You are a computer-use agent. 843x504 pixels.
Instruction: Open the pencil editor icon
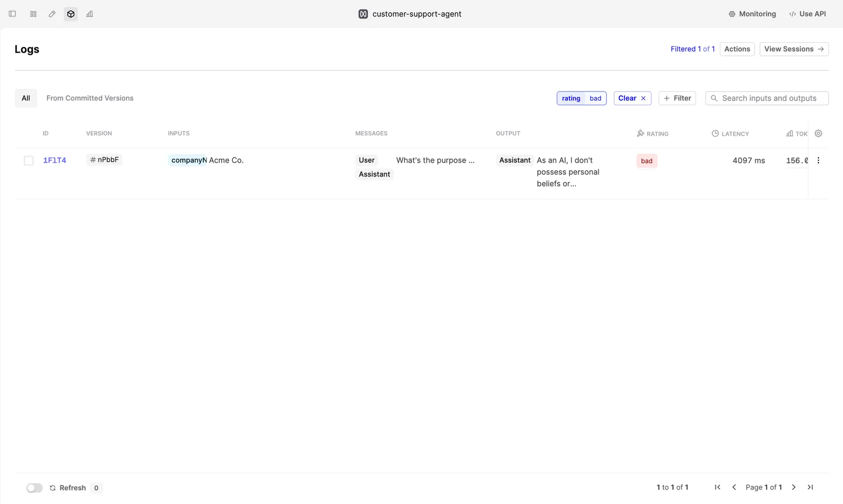pos(52,14)
